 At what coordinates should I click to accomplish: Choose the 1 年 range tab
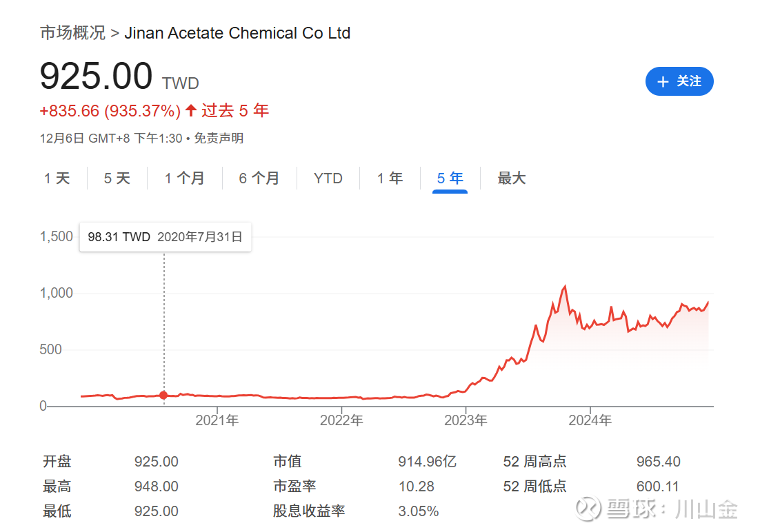(390, 178)
